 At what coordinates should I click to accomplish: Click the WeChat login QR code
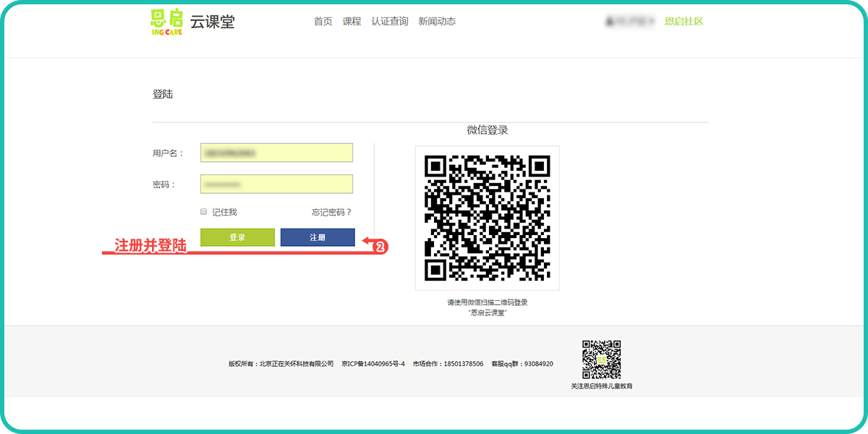487,218
